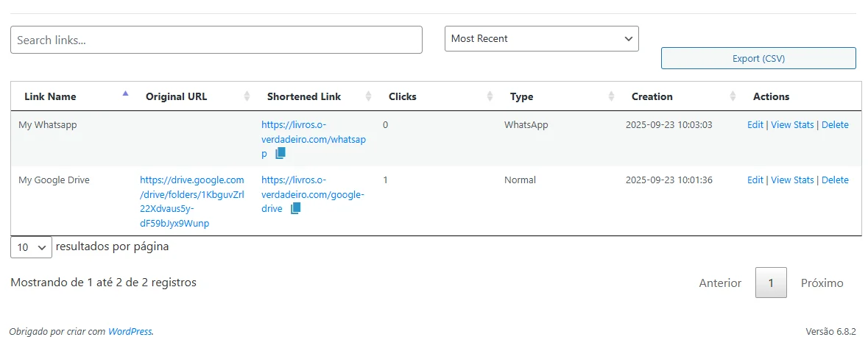View Stats for My Whatsapp
Screen dimensions: 868x337
tap(792, 124)
